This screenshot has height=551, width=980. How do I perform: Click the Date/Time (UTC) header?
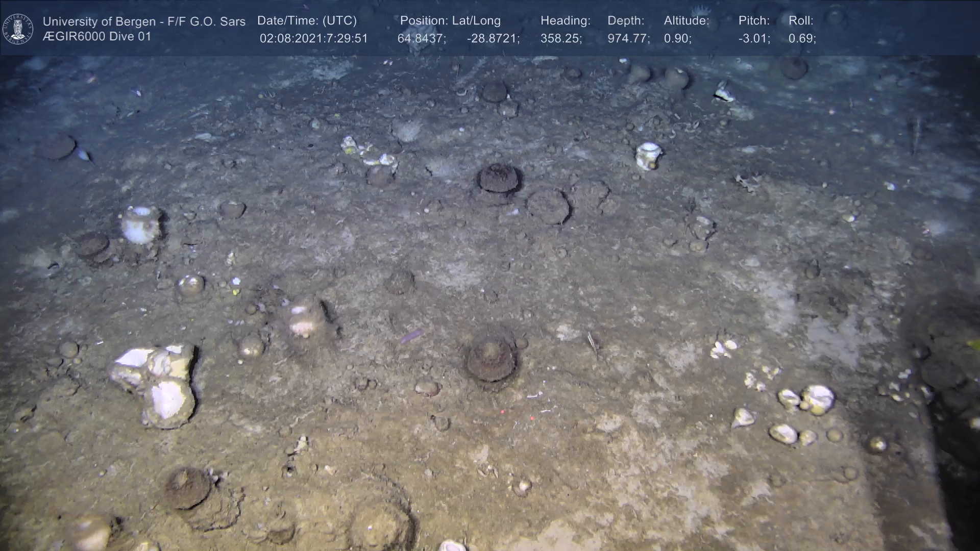(307, 21)
